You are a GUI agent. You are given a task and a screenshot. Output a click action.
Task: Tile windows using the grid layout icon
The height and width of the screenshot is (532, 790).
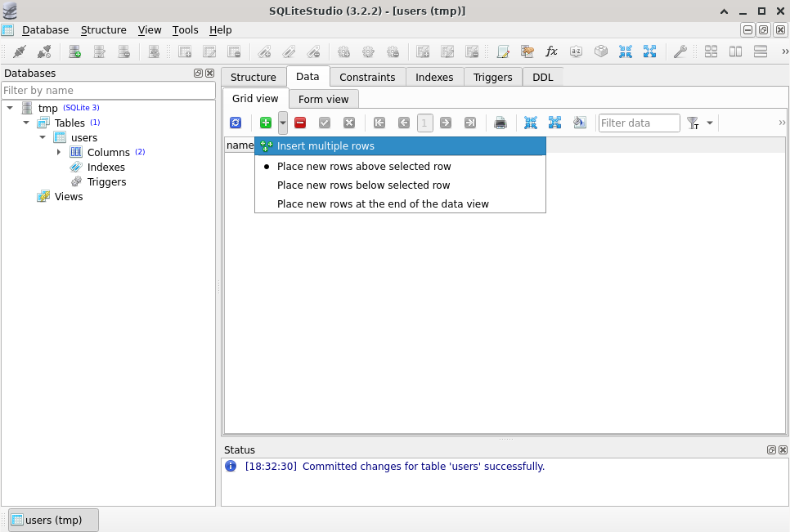point(711,51)
